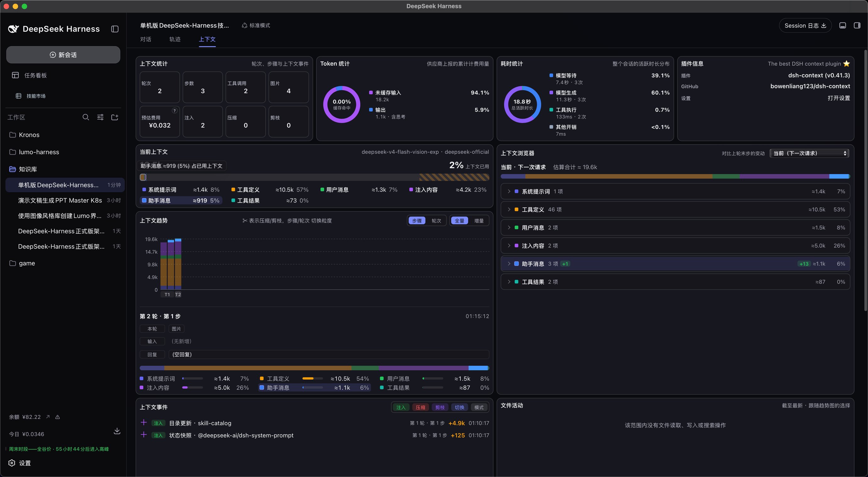Viewport: 868px width, 477px height.
Task: Click the star icon beside DSH context plugin
Action: [846, 64]
